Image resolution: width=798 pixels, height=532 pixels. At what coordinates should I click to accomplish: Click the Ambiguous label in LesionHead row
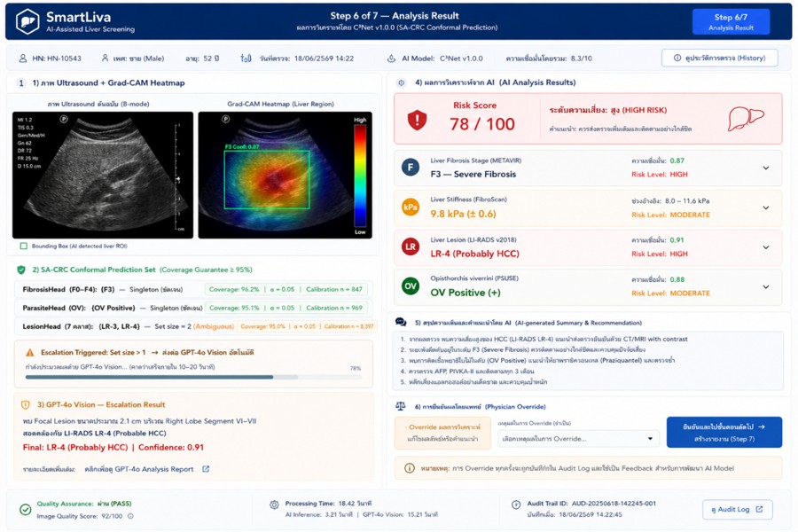(x=213, y=326)
